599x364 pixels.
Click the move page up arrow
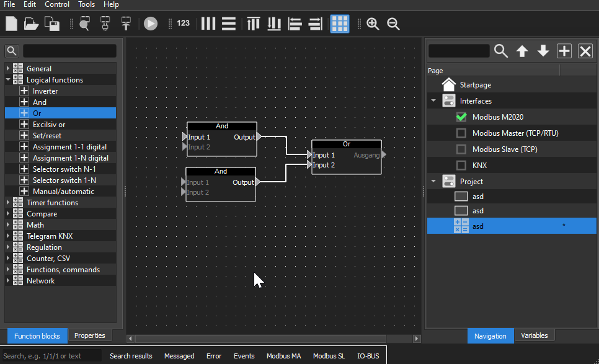pos(522,51)
